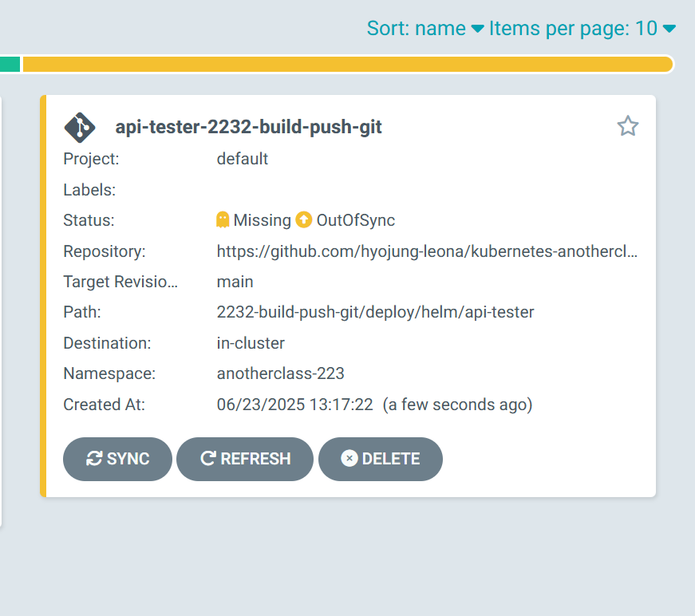Click the Missing health ghost icon

(223, 219)
